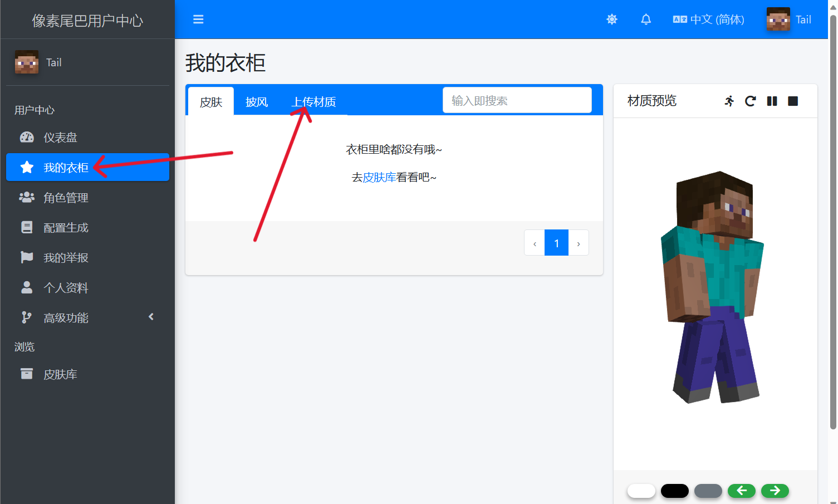The height and width of the screenshot is (504, 838).
Task: Select the 上传材质 tab
Action: pos(314,102)
